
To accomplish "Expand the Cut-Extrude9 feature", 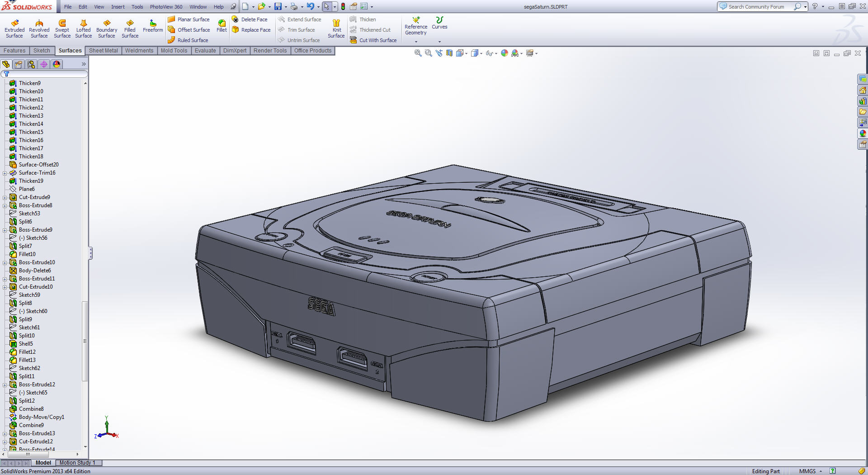I will (x=5, y=197).
